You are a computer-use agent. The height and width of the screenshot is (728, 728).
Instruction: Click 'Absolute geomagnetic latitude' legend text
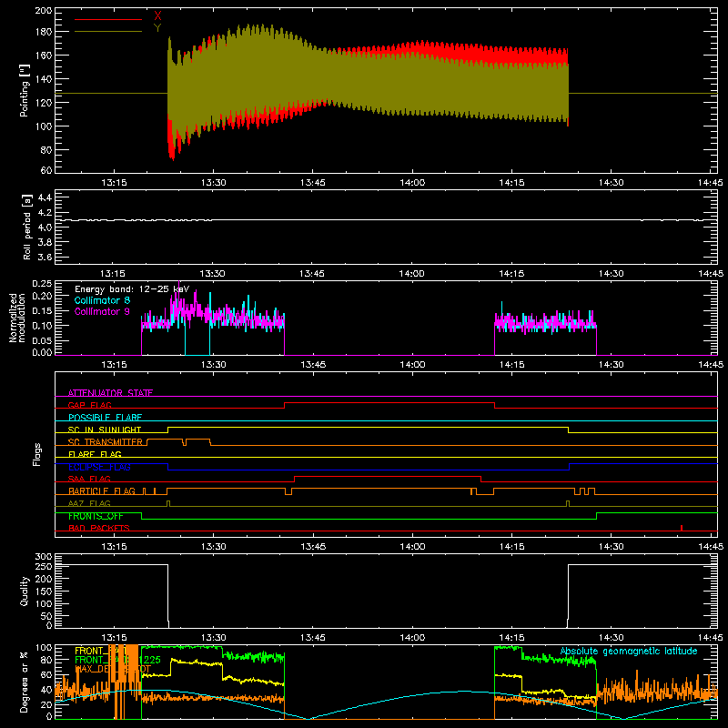pos(629,651)
